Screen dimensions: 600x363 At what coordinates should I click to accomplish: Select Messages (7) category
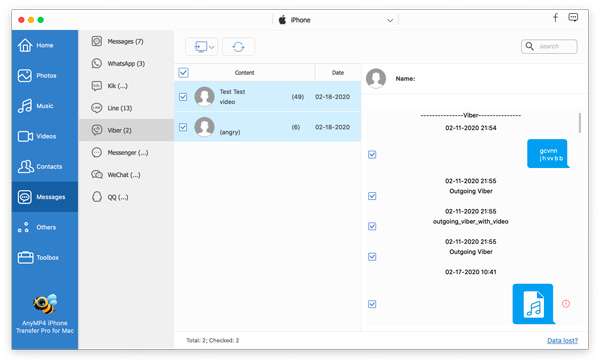126,41
